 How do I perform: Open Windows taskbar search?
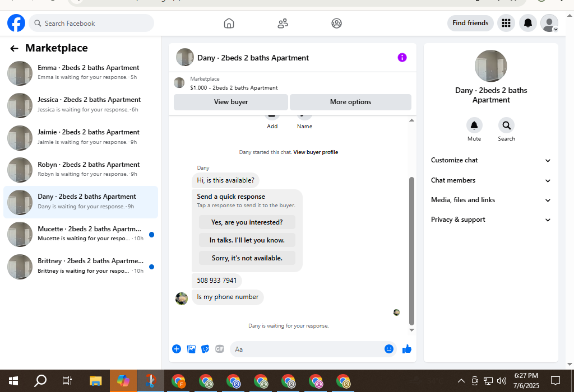(x=40, y=381)
